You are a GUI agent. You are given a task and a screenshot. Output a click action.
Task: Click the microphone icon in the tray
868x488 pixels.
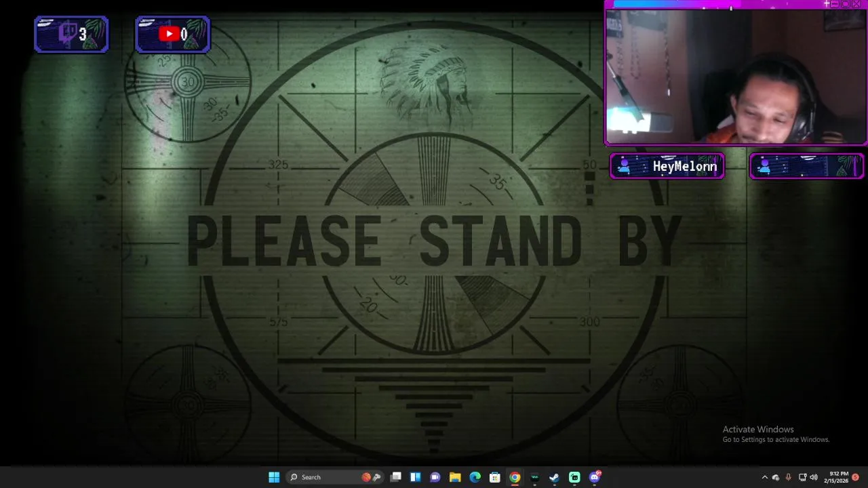coord(788,477)
